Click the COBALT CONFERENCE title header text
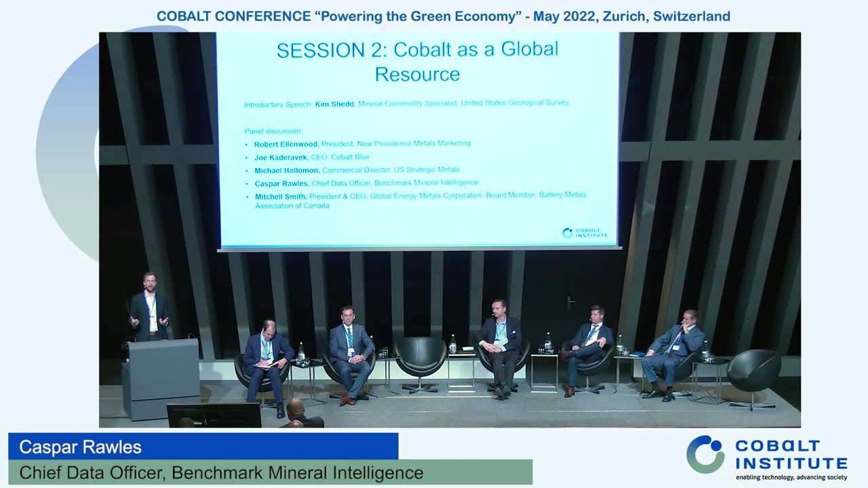 coord(443,16)
